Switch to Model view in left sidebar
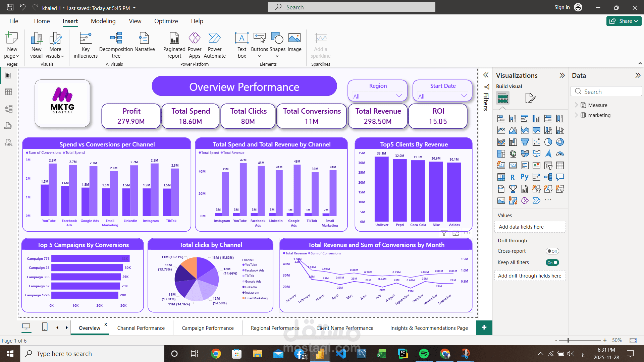Viewport: 644px width, 362px height. [8, 109]
